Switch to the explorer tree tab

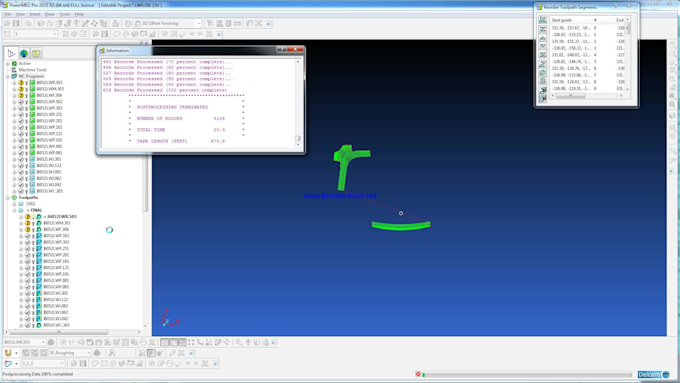11,53
